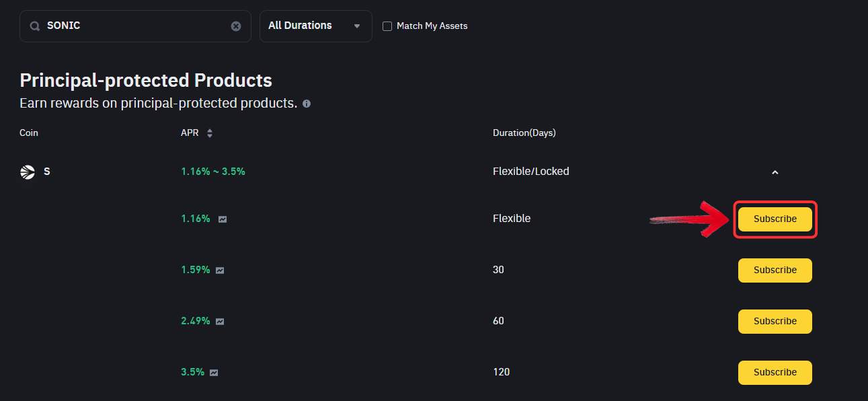
Task: Open APR chart icon for 1.16% rate
Action: tap(223, 219)
